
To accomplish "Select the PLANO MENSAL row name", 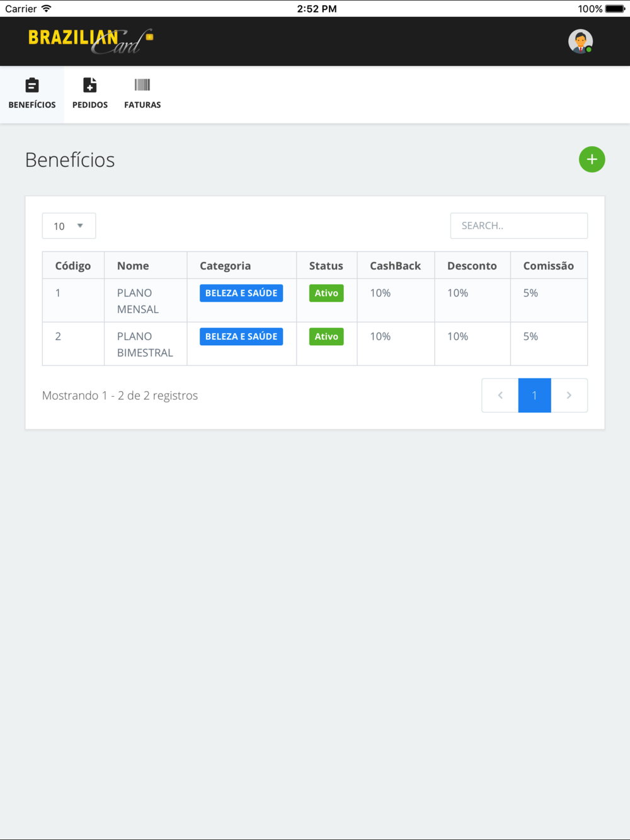I will 137,301.
